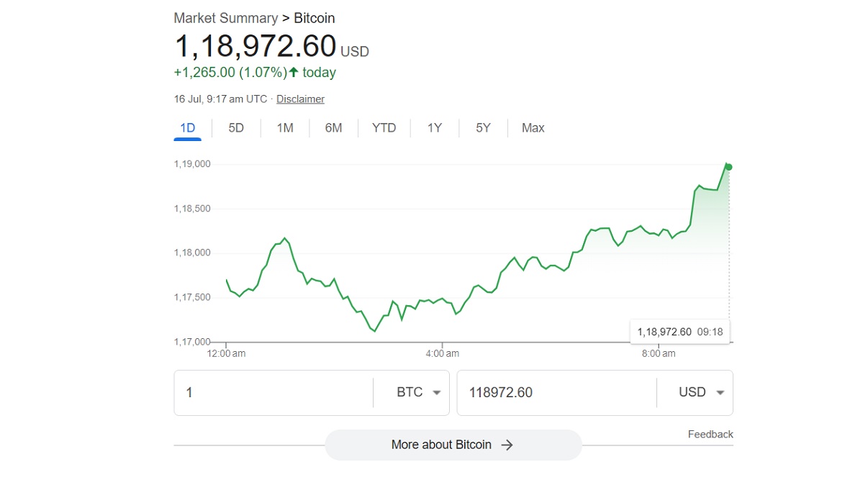
Task: Expand the BTC currency dropdown
Action: 418,393
